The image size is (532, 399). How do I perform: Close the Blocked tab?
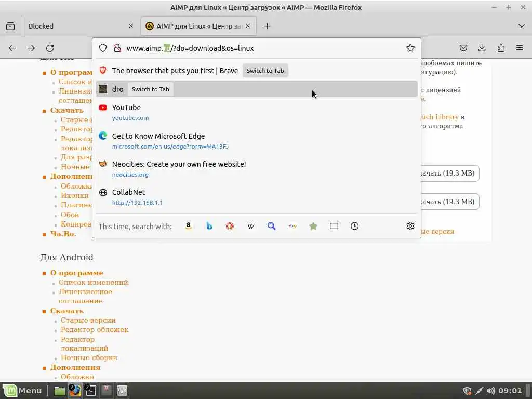click(x=130, y=26)
